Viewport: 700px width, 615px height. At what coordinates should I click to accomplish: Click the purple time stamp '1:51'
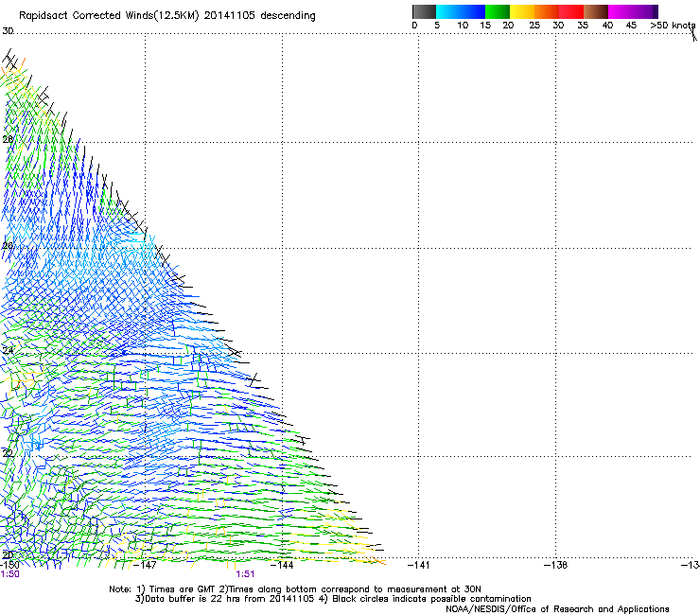(x=245, y=574)
